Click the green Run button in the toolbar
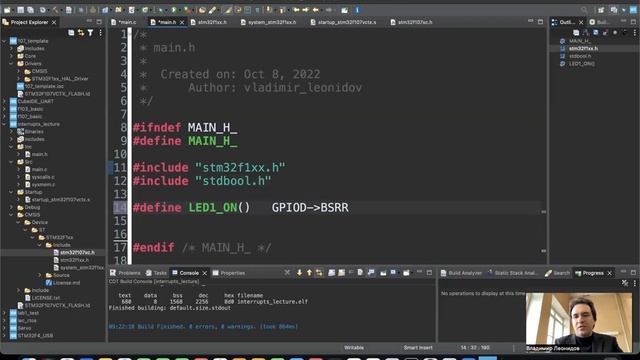This screenshot has height=360, width=640. click(174, 10)
